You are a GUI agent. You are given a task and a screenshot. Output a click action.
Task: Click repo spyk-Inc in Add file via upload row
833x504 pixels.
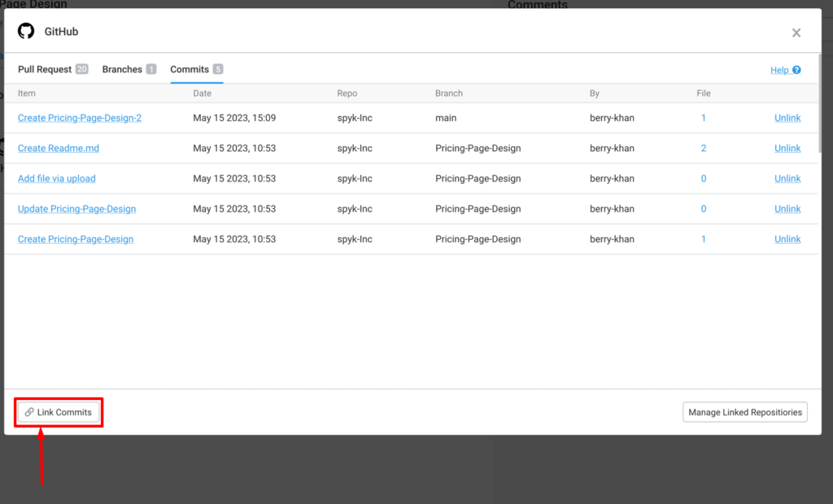point(355,179)
